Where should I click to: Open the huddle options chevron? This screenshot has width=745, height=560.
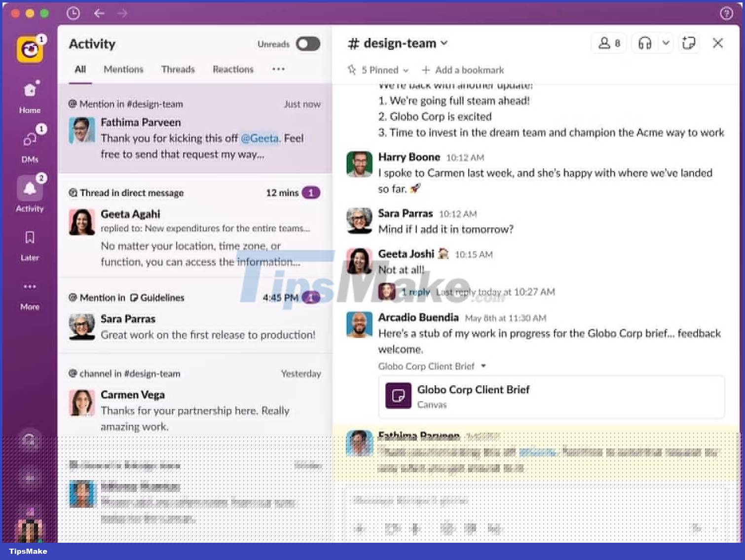pos(666,43)
